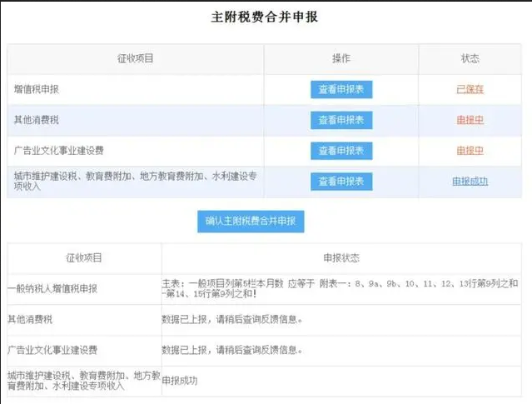Click the 申报状态 column header
The height and width of the screenshot is (404, 532).
coord(341,258)
